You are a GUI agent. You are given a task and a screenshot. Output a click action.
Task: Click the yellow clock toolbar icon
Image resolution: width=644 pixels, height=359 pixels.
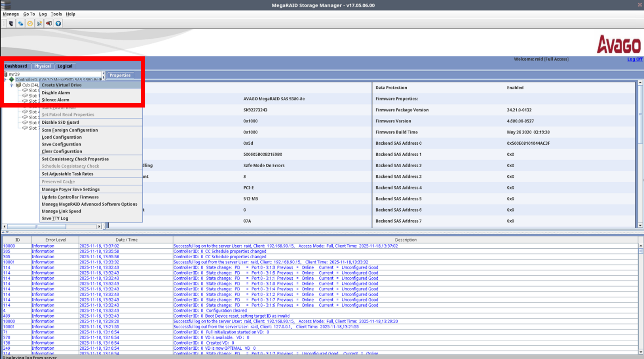(x=30, y=23)
